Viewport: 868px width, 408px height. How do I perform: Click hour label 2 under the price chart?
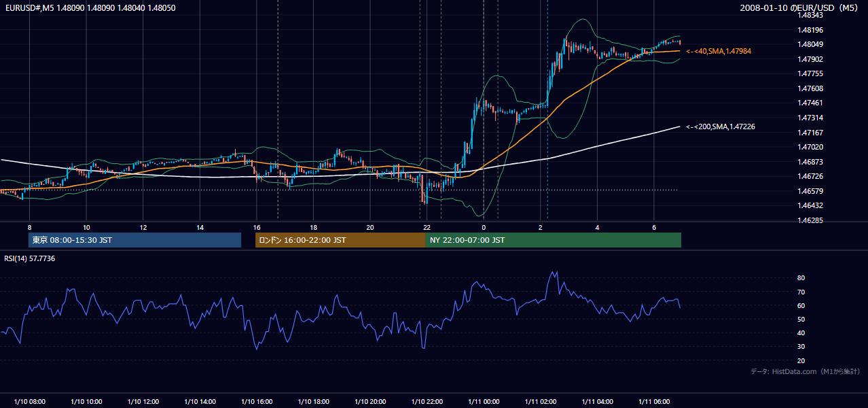point(540,227)
